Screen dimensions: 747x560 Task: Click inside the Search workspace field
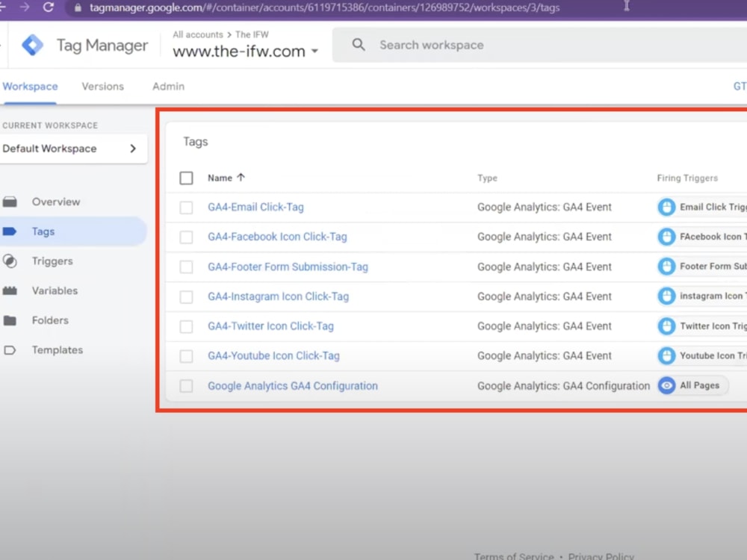(432, 45)
